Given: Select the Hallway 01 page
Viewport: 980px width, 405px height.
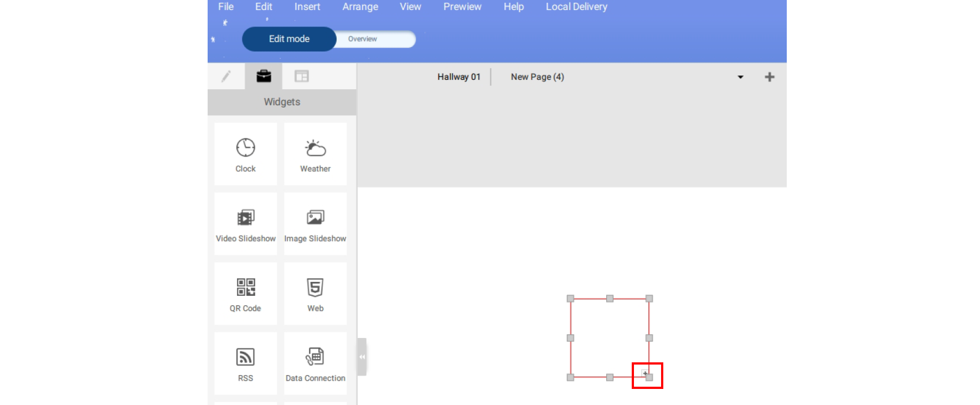Looking at the screenshot, I should coord(458,77).
